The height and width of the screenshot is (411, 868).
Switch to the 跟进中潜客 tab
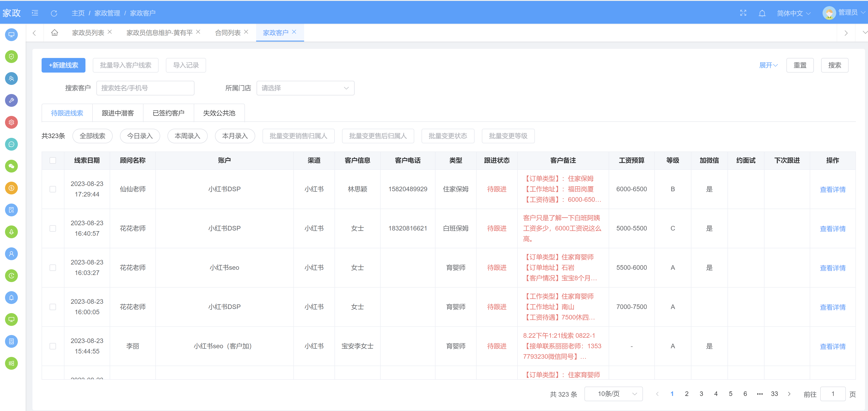point(118,113)
